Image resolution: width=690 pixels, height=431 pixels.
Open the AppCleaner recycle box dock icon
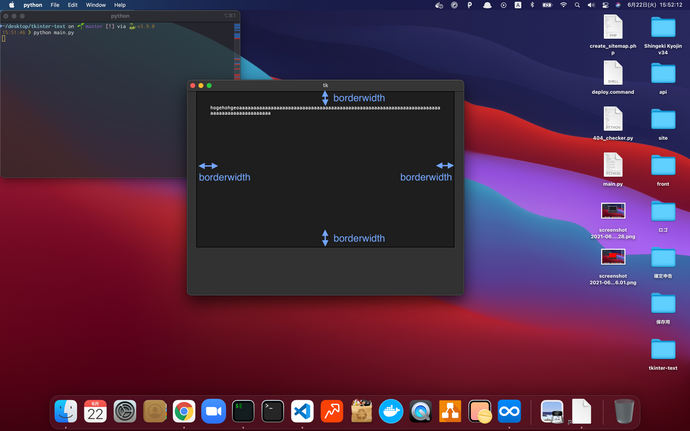(x=361, y=411)
